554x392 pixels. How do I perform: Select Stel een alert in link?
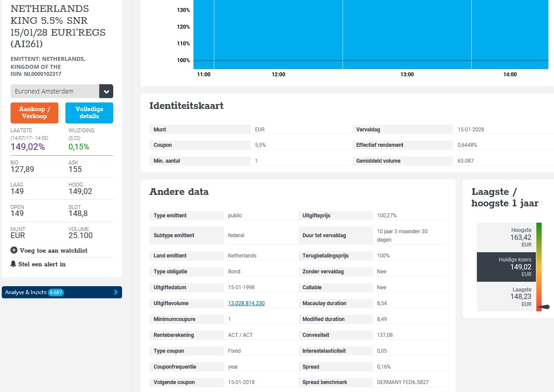tap(42, 264)
